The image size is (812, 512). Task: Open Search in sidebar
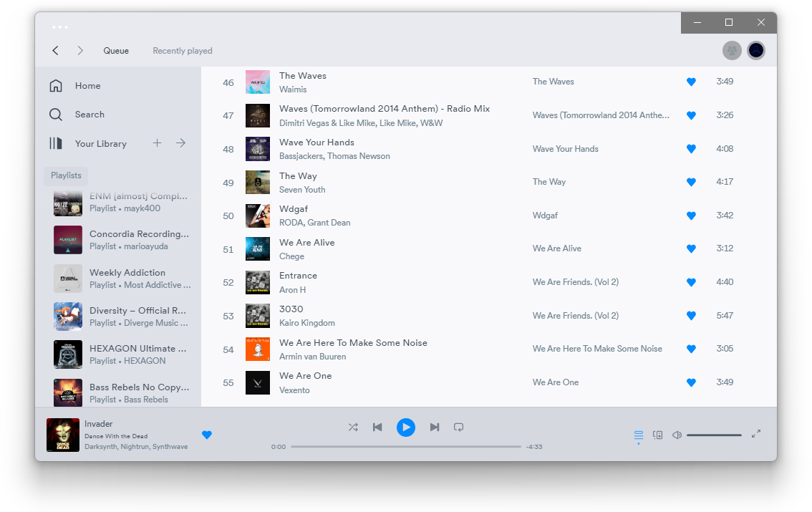(x=77, y=114)
